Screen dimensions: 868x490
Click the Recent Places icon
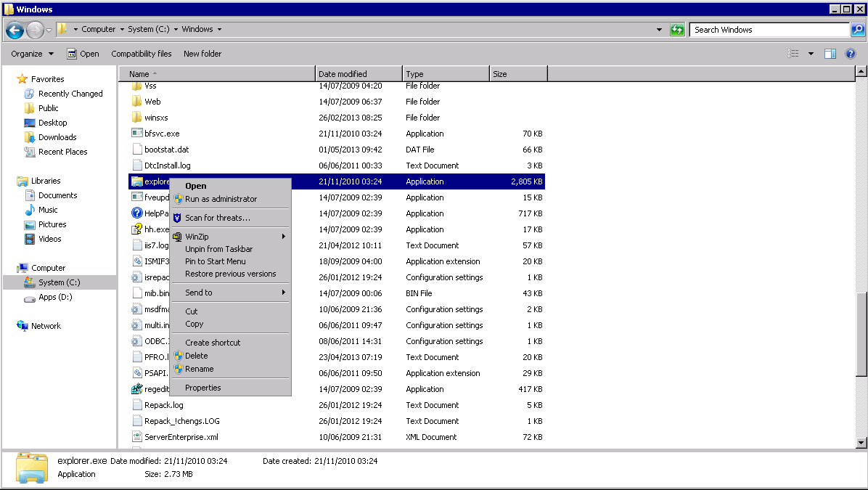(29, 152)
